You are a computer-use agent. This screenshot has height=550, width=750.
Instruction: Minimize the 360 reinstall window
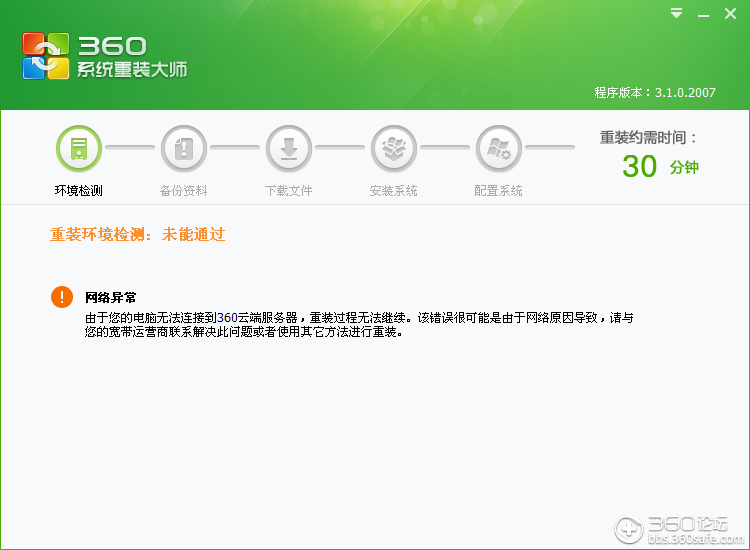point(703,14)
